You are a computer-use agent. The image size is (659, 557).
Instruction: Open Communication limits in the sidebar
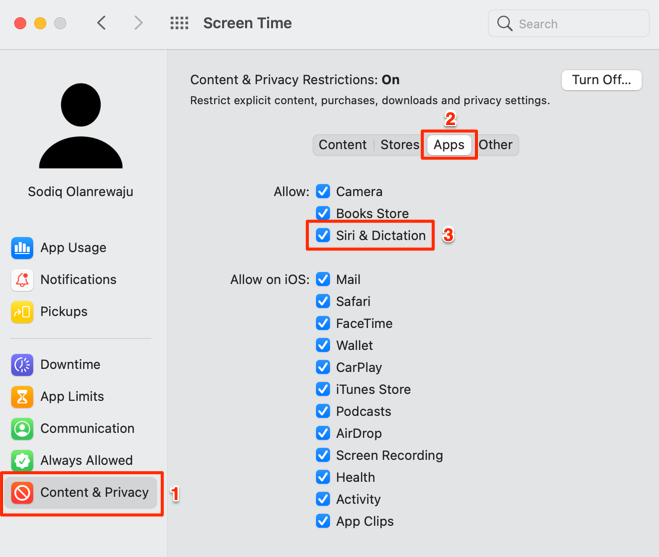pyautogui.click(x=86, y=429)
